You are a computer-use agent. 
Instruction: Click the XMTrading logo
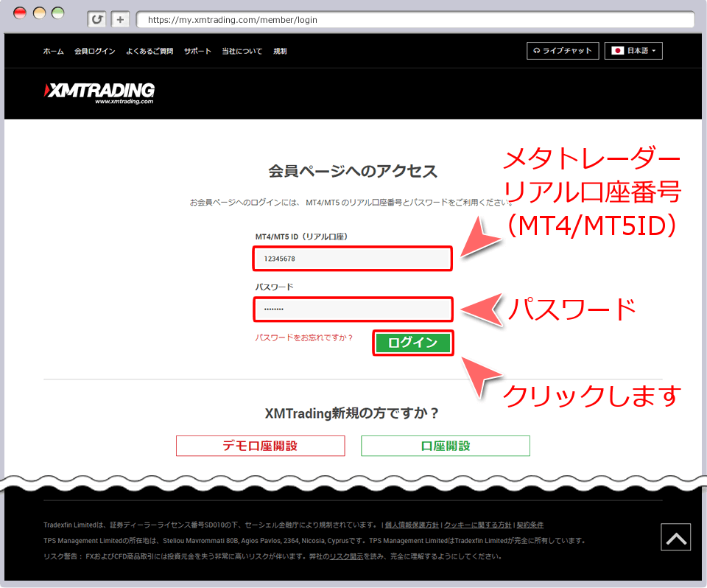tap(99, 92)
